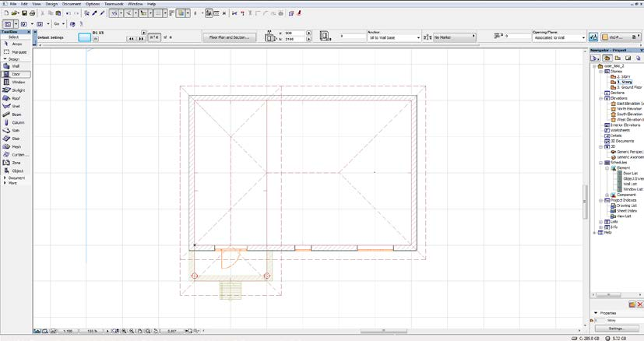The height and width of the screenshot is (341, 644).
Task: Open the Design menu
Action: coord(51,4)
